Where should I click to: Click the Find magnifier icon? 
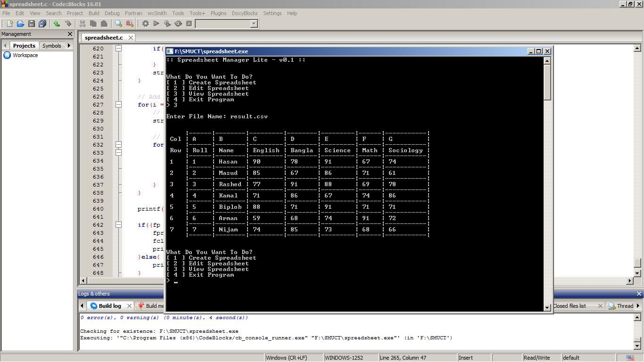point(118,24)
